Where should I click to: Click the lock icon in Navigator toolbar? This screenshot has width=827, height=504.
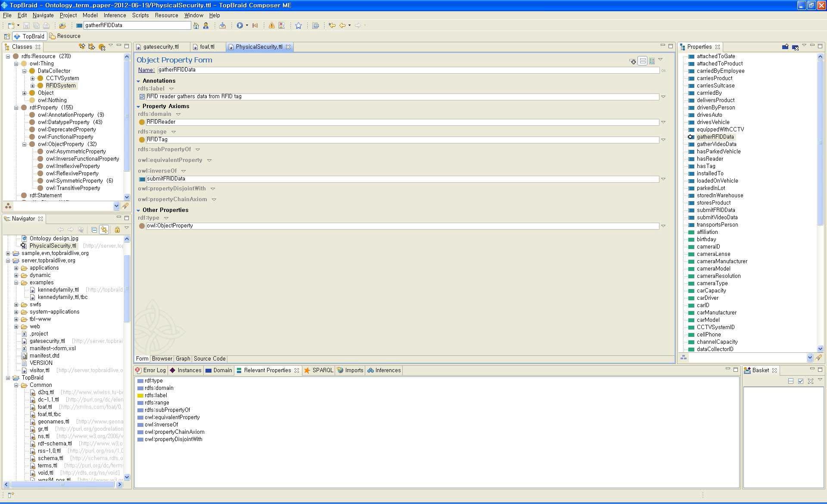[117, 230]
